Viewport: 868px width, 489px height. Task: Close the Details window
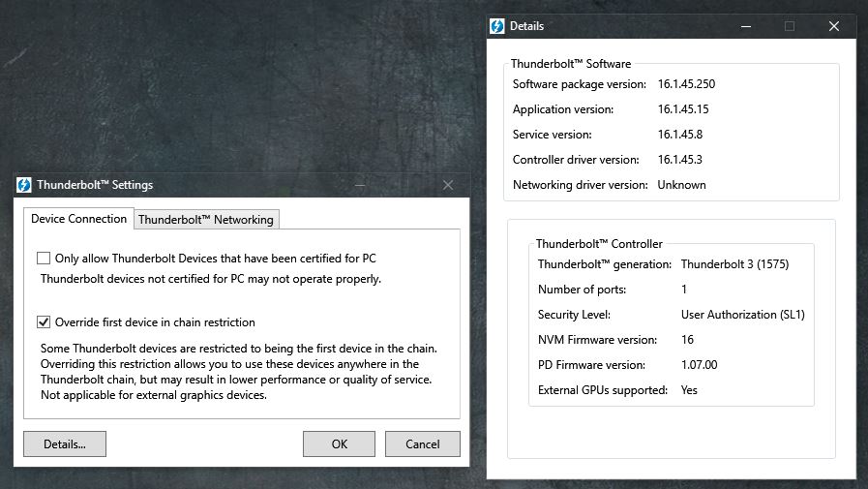pyautogui.click(x=834, y=26)
